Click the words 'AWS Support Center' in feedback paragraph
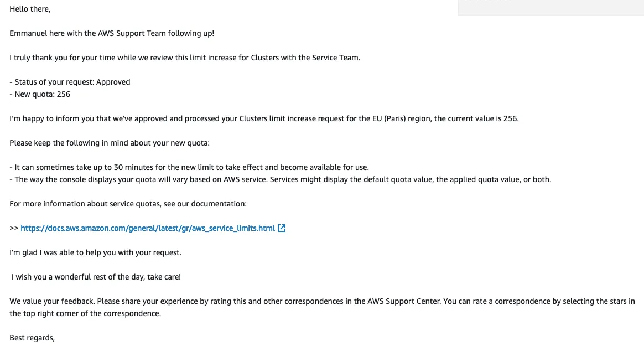 coord(404,301)
